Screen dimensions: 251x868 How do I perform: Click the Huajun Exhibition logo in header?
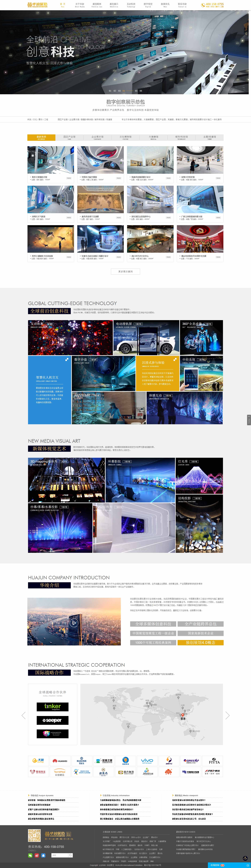[x=37, y=5]
